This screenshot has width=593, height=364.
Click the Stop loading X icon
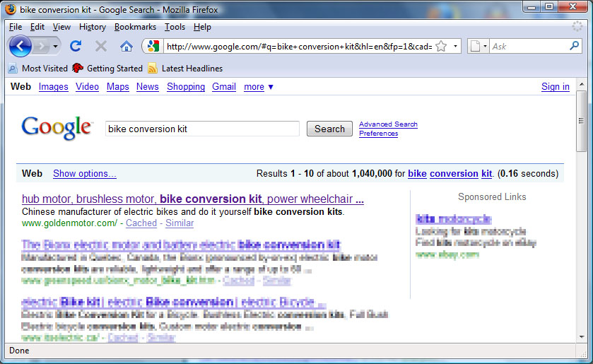pos(100,47)
